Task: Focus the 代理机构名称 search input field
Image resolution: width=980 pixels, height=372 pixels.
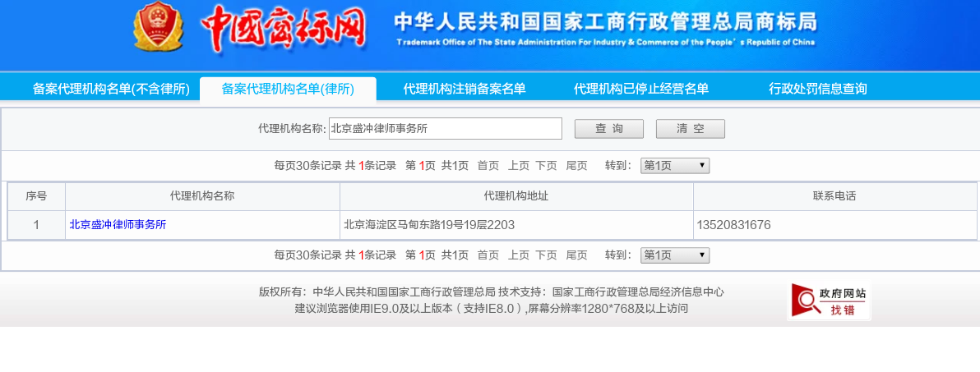Action: pyautogui.click(x=446, y=129)
